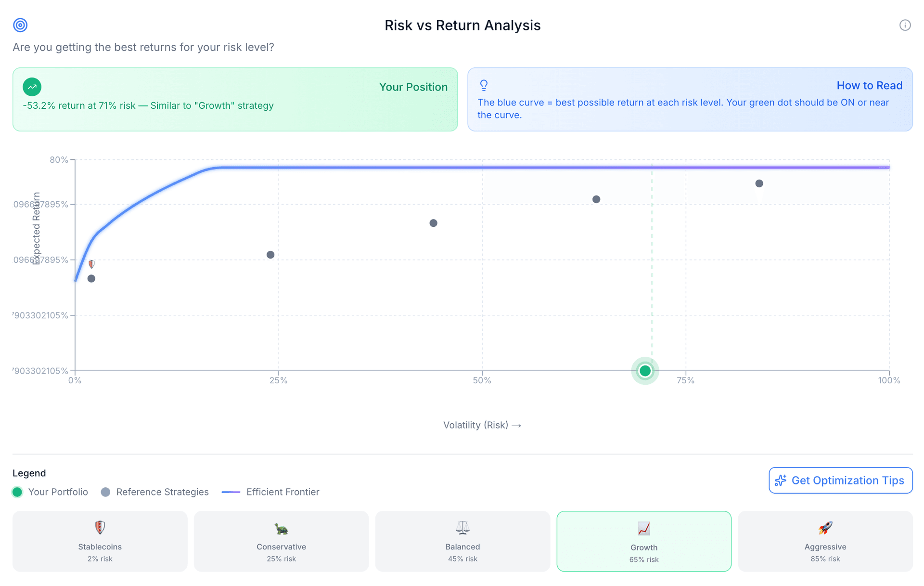924x586 pixels.
Task: Click the reference dot near 25% risk
Action: 270,255
